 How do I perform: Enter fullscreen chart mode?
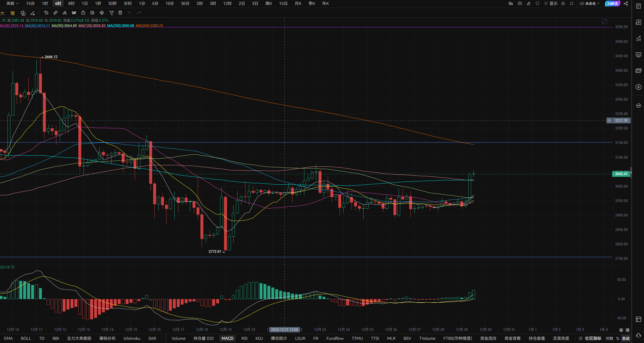click(x=572, y=3)
